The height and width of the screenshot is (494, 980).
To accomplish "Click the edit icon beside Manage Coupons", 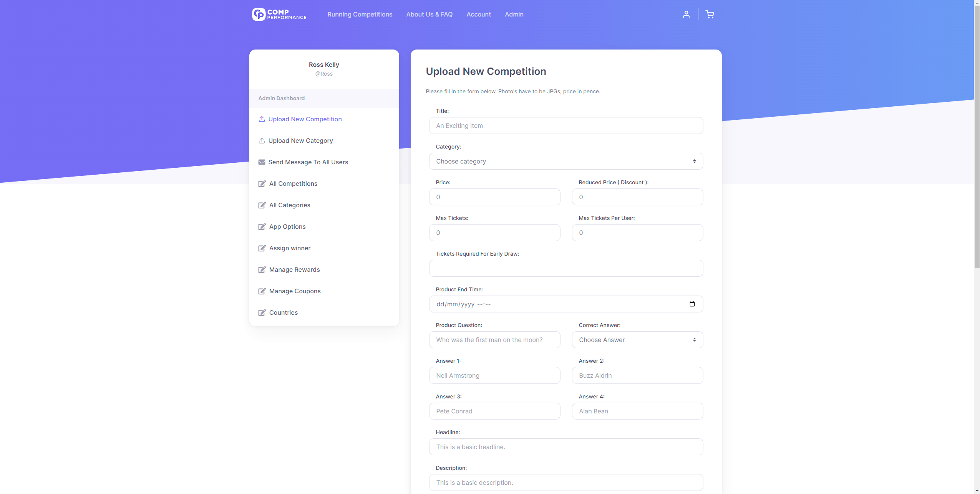I will (x=262, y=291).
